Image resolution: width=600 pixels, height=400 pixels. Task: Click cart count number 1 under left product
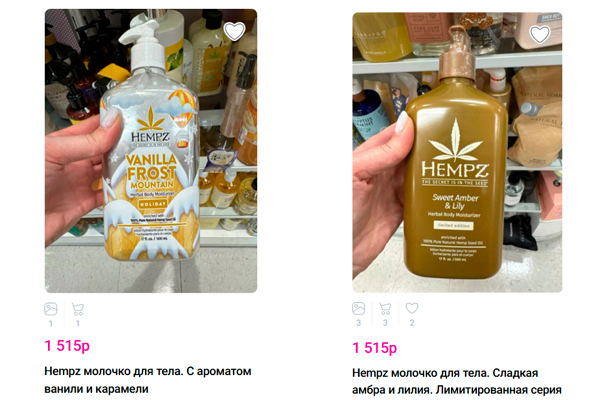(x=78, y=323)
